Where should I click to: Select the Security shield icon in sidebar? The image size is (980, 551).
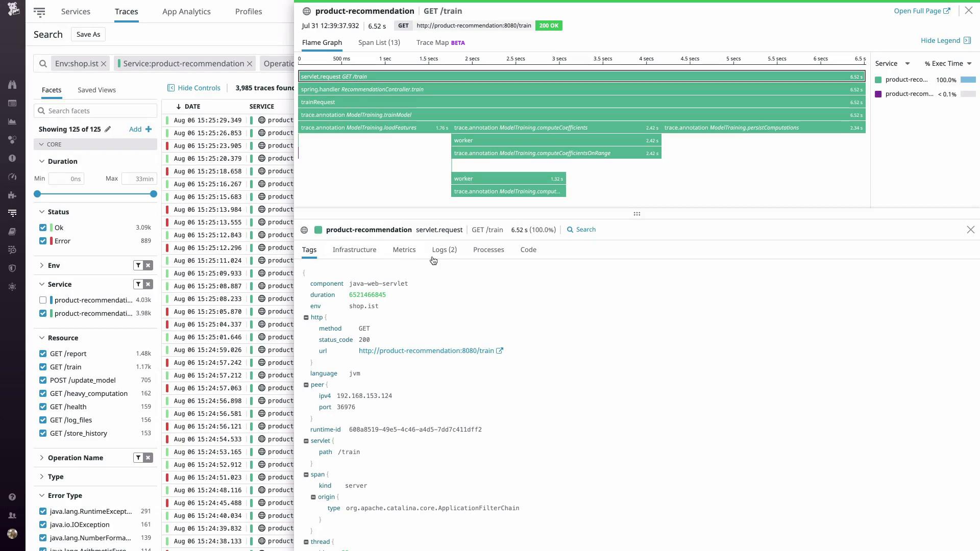[13, 268]
